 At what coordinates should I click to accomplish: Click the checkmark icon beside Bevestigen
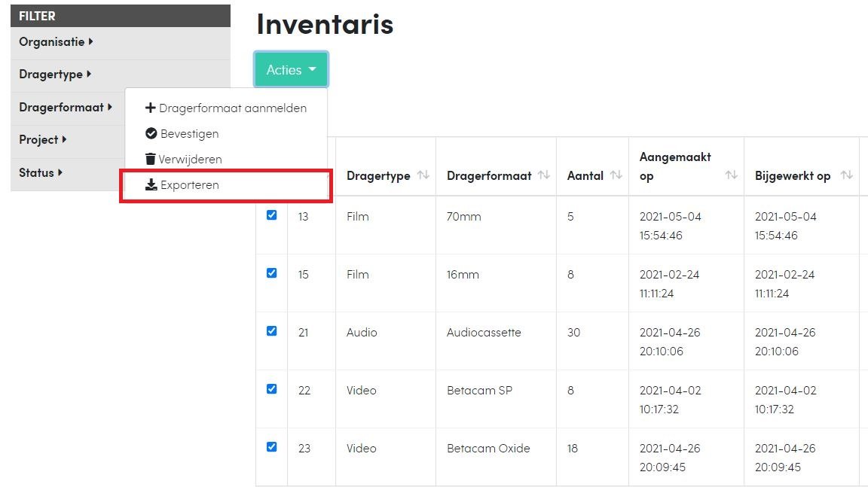[x=151, y=133]
